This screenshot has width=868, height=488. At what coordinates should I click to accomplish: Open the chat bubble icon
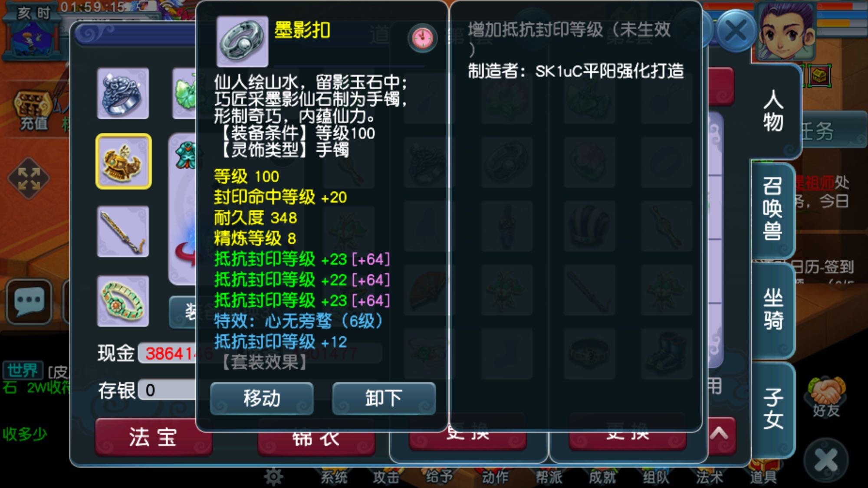pyautogui.click(x=29, y=301)
